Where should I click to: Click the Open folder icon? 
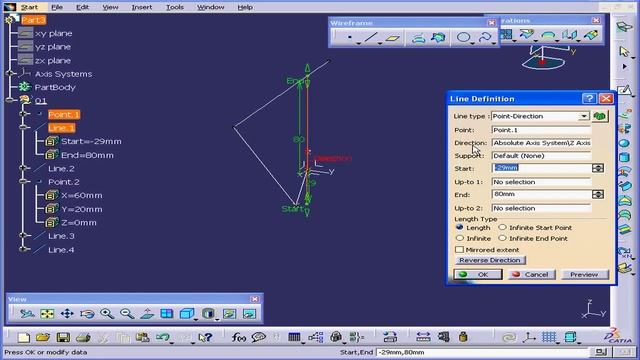point(43,337)
